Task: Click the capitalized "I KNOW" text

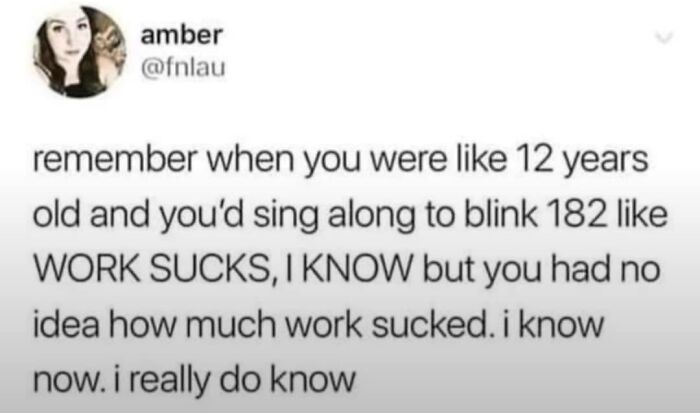Action: [x=351, y=270]
